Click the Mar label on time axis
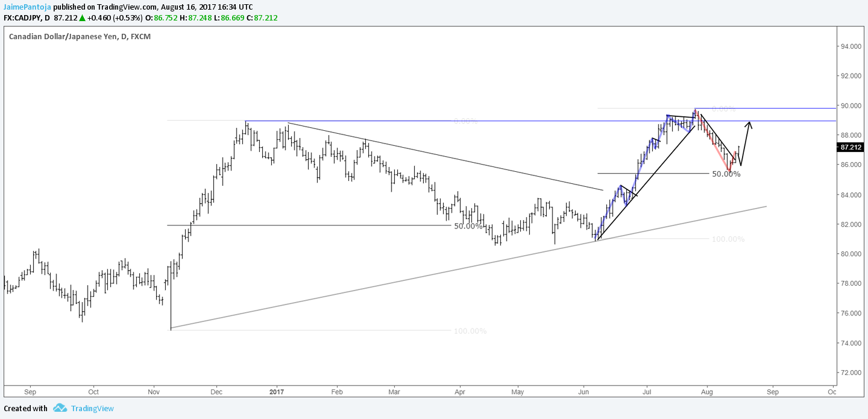Screen dimensions: 868x419 394,391
